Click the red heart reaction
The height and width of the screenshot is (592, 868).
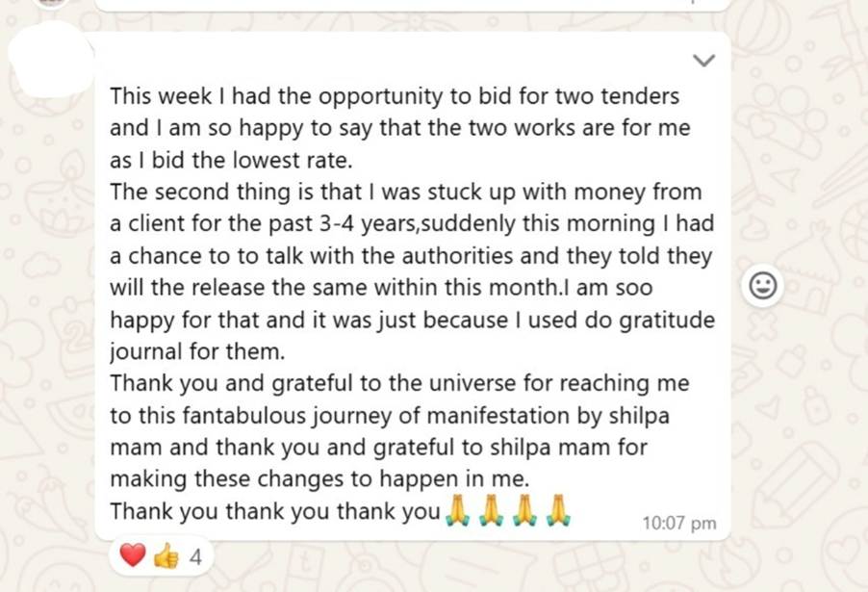pos(132,555)
